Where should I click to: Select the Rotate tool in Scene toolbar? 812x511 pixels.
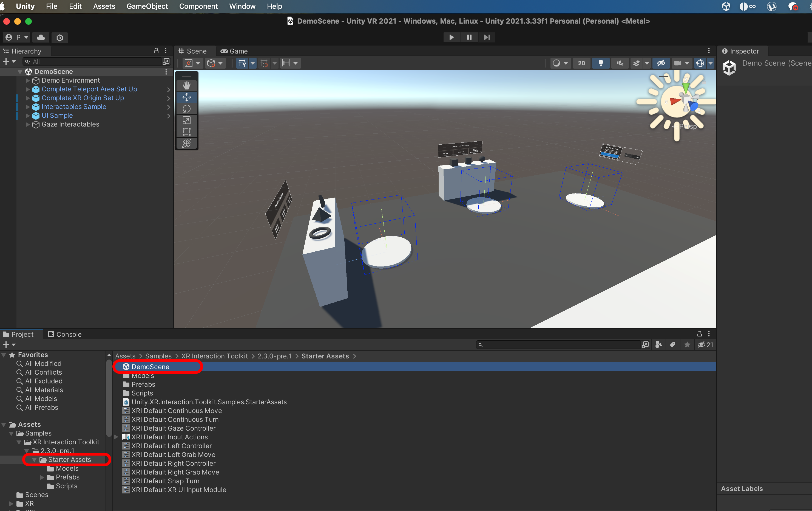coord(186,109)
